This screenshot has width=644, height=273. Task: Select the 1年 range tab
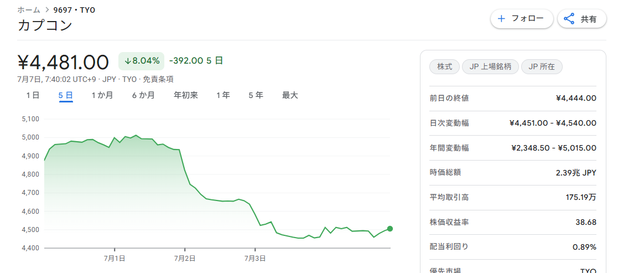(224, 95)
